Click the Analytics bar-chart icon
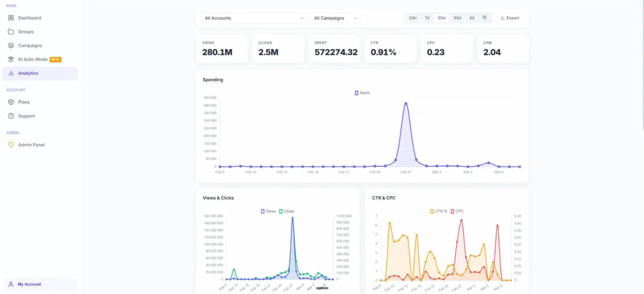The height and width of the screenshot is (294, 644). point(11,73)
